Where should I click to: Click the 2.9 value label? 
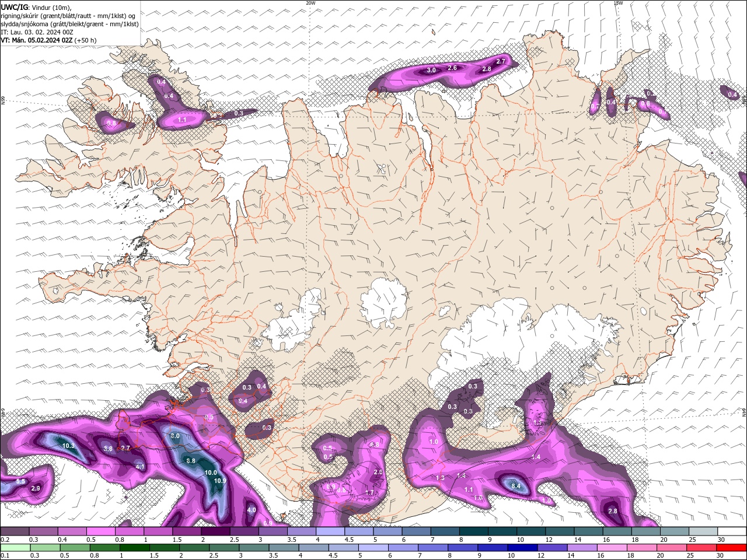[36, 488]
